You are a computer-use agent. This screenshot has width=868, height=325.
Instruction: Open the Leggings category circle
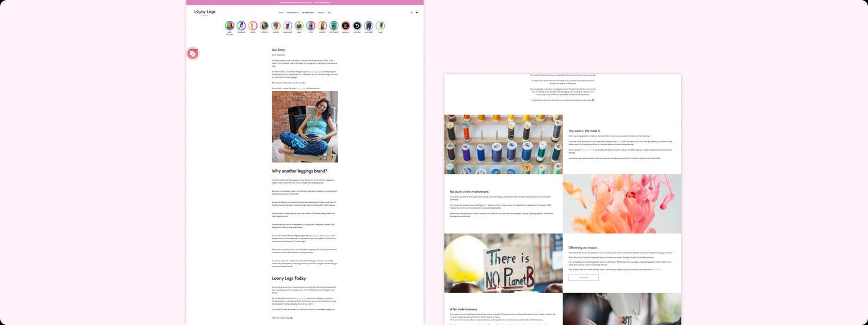coord(241,26)
